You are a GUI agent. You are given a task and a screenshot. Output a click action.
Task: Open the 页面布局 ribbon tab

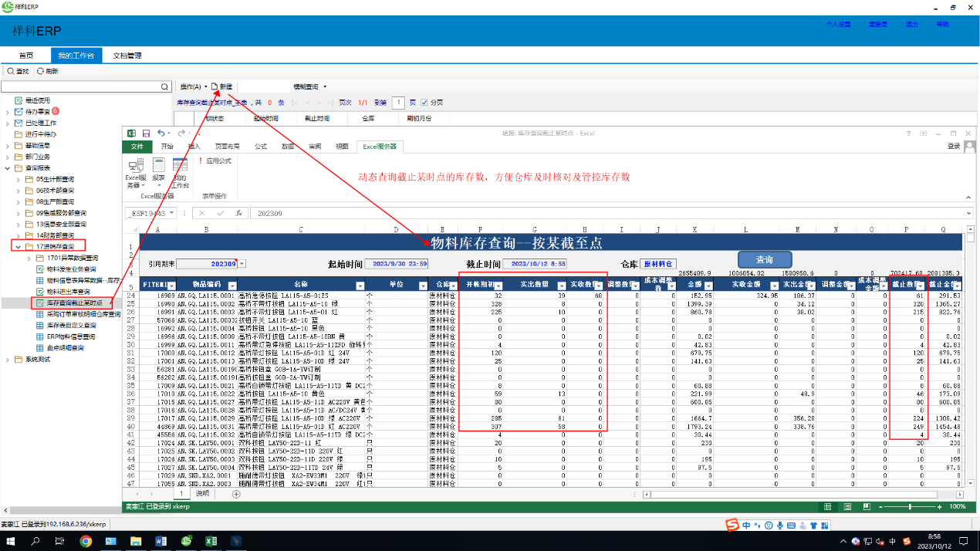[226, 146]
